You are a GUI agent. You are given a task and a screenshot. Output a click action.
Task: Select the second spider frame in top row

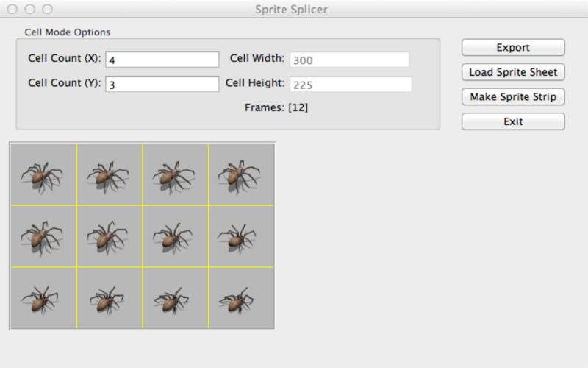pos(110,174)
